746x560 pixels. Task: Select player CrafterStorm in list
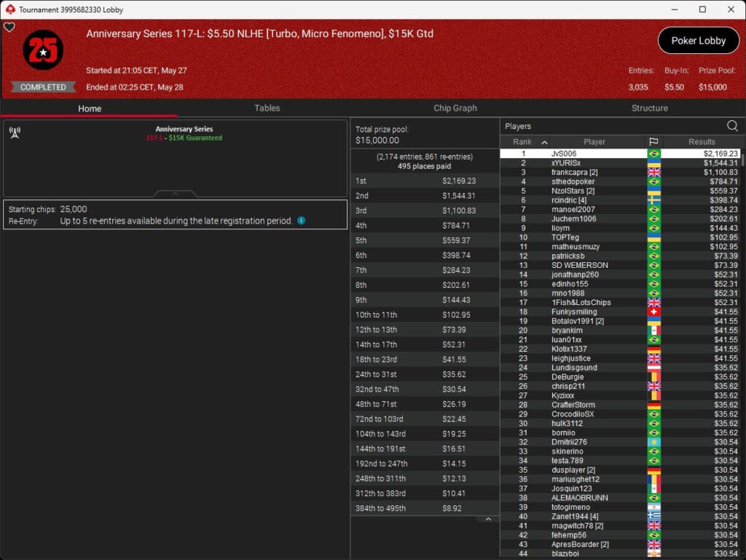pos(621,405)
